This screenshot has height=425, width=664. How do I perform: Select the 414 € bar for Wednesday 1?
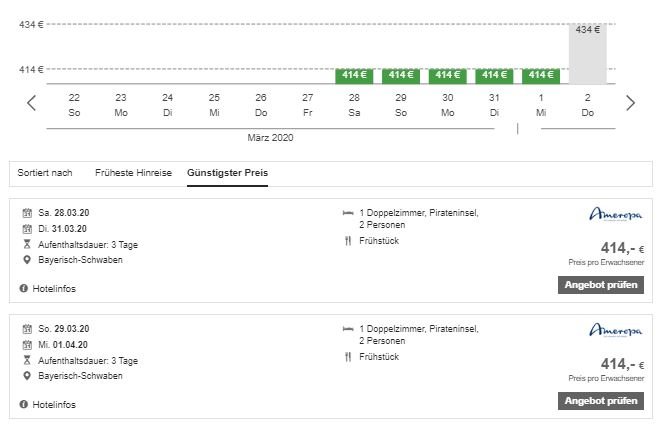coord(540,75)
